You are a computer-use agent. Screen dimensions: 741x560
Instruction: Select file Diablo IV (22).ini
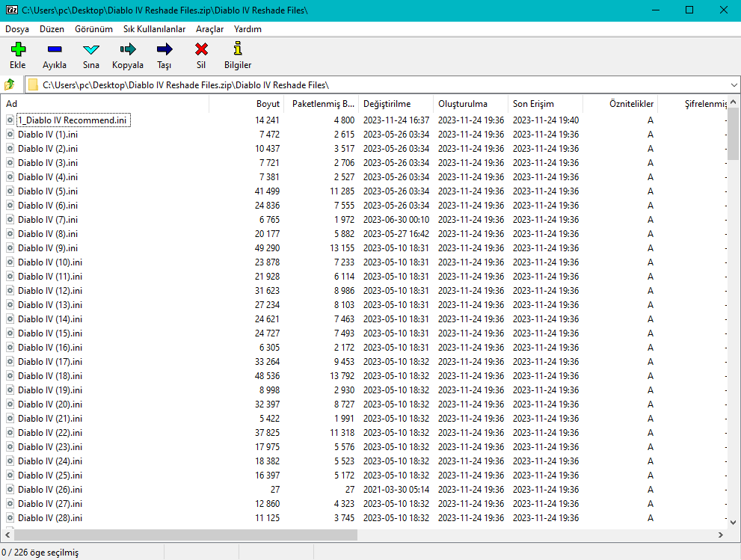(x=50, y=432)
